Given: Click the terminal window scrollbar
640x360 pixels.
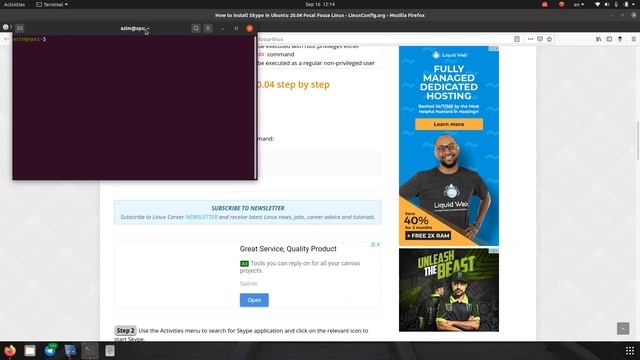Looking at the screenshot, I should (256, 108).
